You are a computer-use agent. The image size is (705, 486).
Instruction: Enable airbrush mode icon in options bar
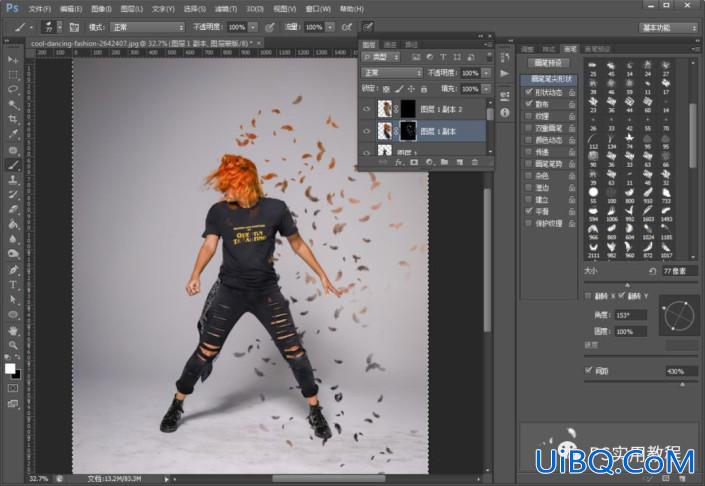pyautogui.click(x=347, y=27)
